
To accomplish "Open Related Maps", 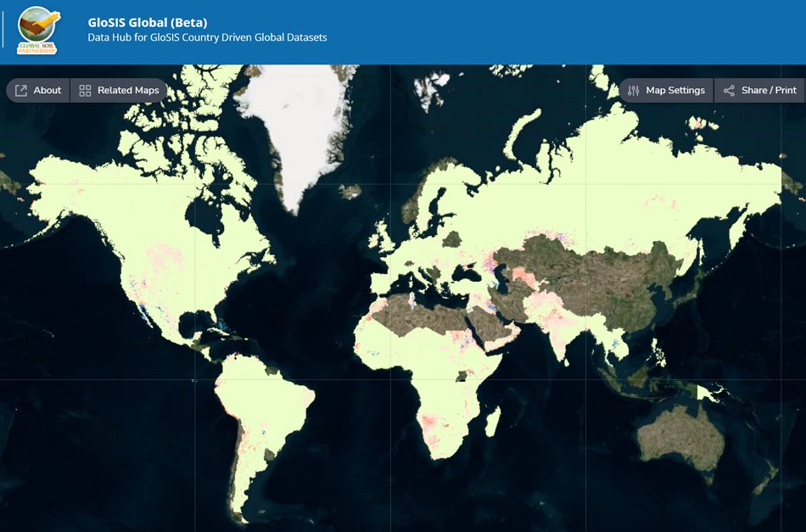I will [x=119, y=91].
